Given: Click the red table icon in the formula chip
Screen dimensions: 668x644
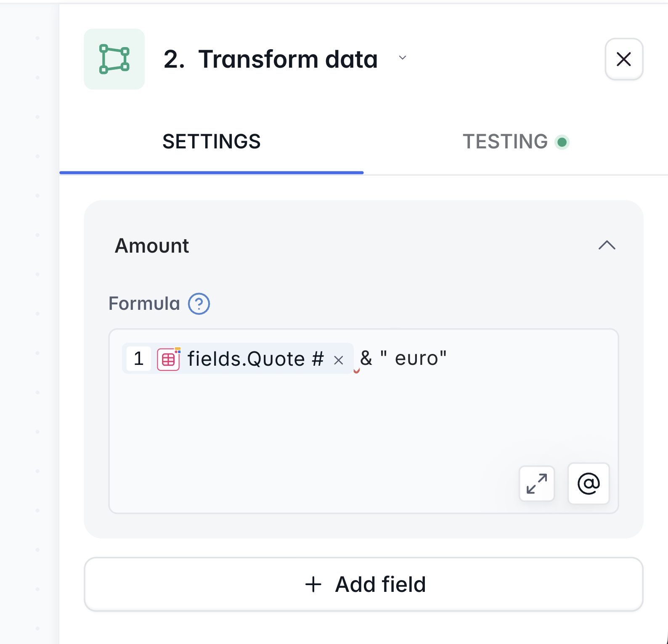Looking at the screenshot, I should (168, 359).
